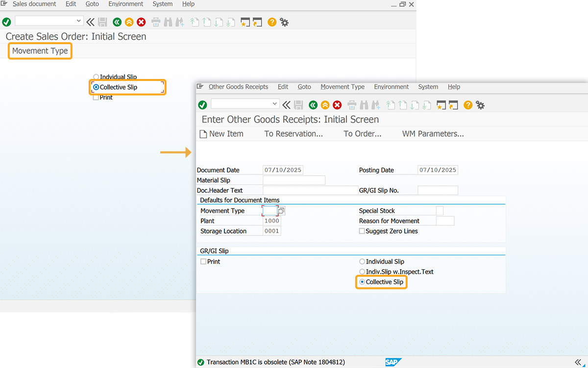The width and height of the screenshot is (588, 368).
Task: Click Doc.Header Text input field
Action: (x=310, y=190)
